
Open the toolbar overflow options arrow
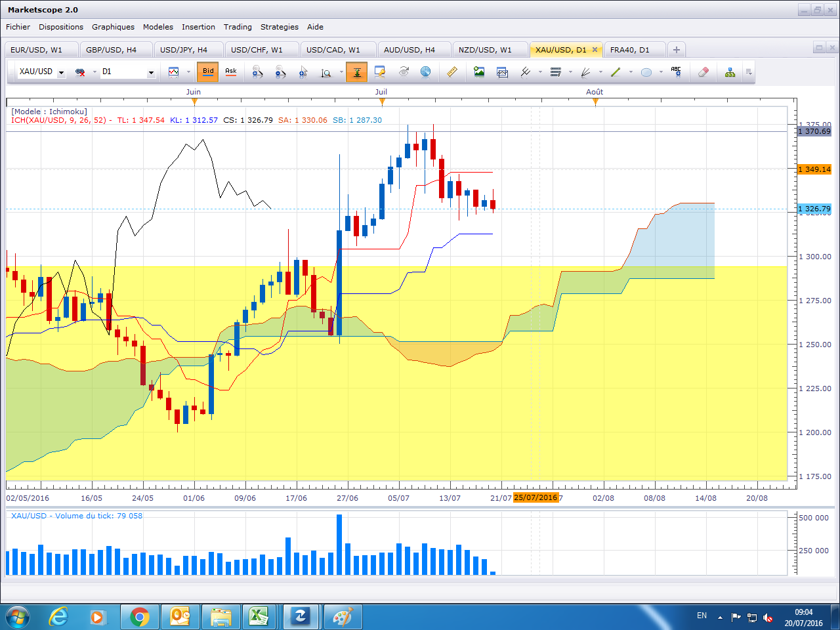pyautogui.click(x=749, y=72)
